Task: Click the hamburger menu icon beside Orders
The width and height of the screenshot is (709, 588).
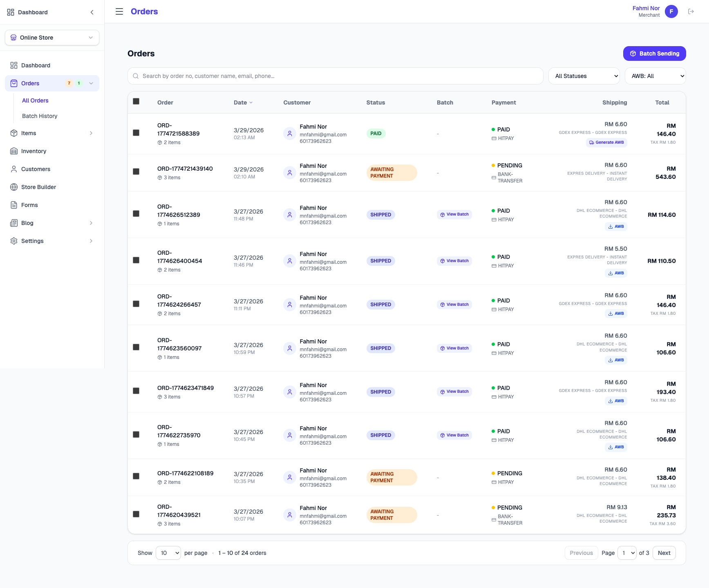Action: [x=119, y=11]
